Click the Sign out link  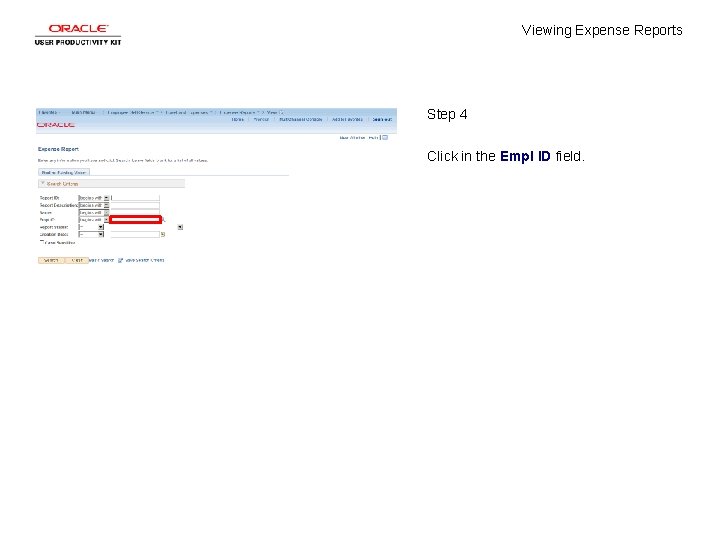pyautogui.click(x=382, y=119)
